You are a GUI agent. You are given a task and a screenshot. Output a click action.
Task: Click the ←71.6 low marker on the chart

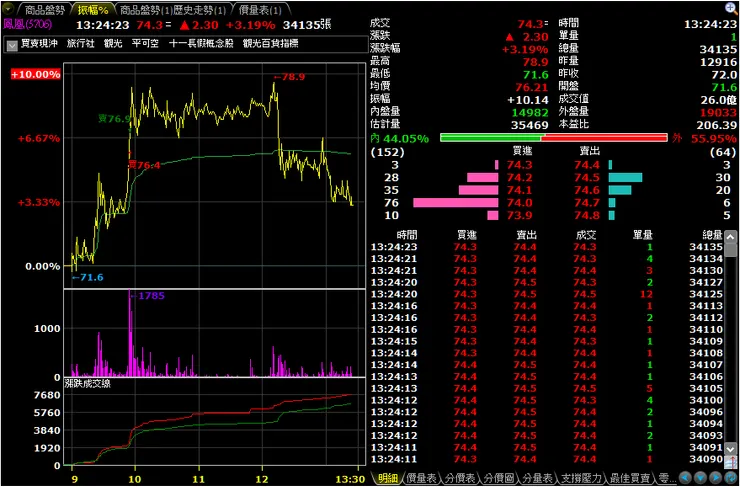(88, 277)
